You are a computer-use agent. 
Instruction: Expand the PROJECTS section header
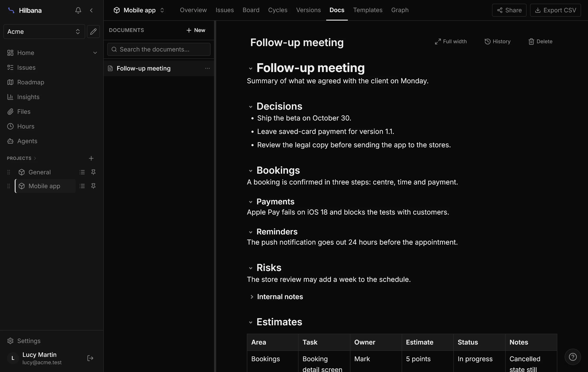[x=21, y=158]
